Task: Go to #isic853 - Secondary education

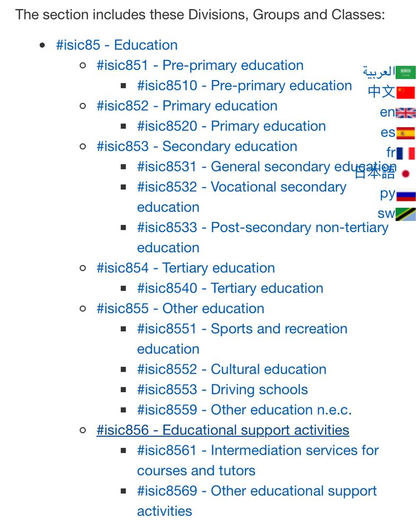Action: tap(197, 147)
